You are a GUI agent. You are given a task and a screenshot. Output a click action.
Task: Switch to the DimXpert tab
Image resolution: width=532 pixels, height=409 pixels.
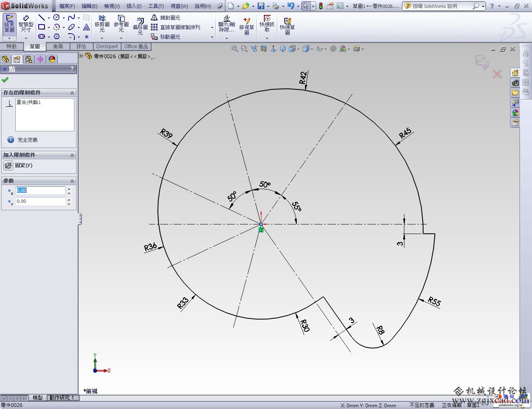(107, 47)
